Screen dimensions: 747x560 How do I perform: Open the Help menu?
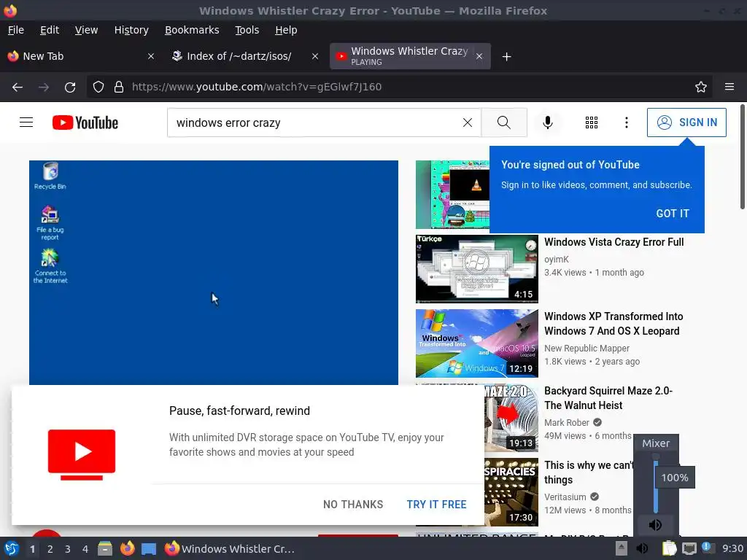click(286, 30)
